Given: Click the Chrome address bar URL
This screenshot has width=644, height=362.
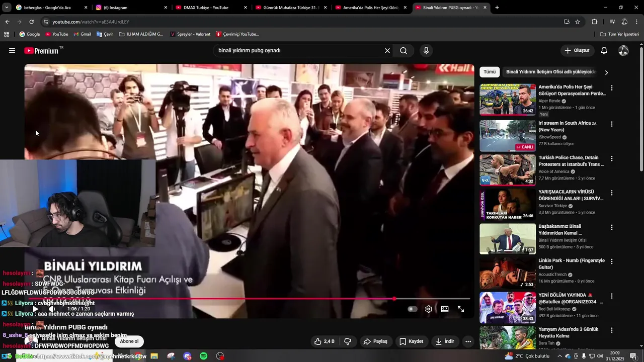Looking at the screenshot, I should click(x=91, y=22).
